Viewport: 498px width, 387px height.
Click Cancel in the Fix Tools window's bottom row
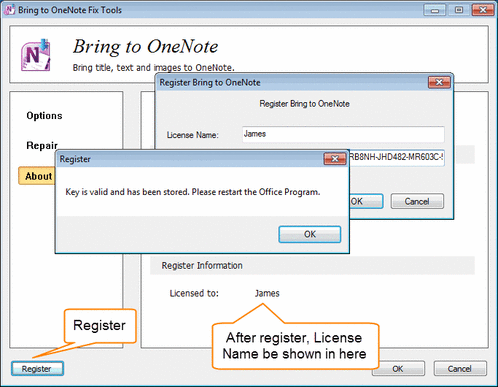460,369
